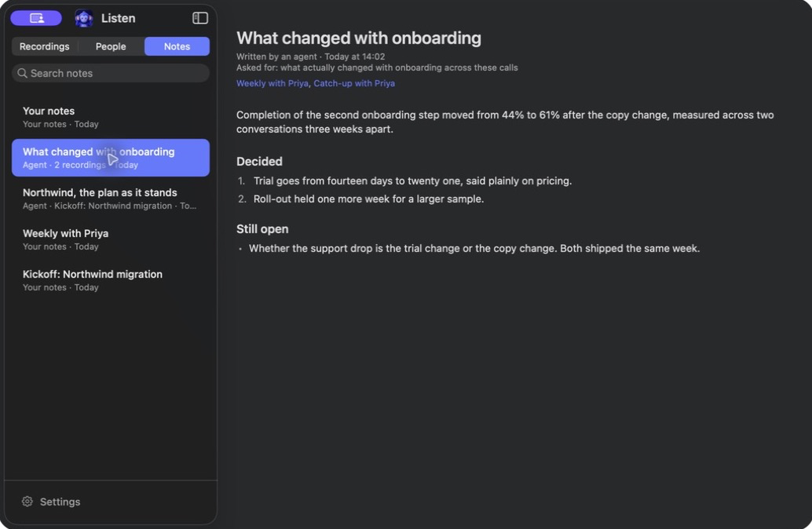Switch to the Recordings tab

click(45, 46)
